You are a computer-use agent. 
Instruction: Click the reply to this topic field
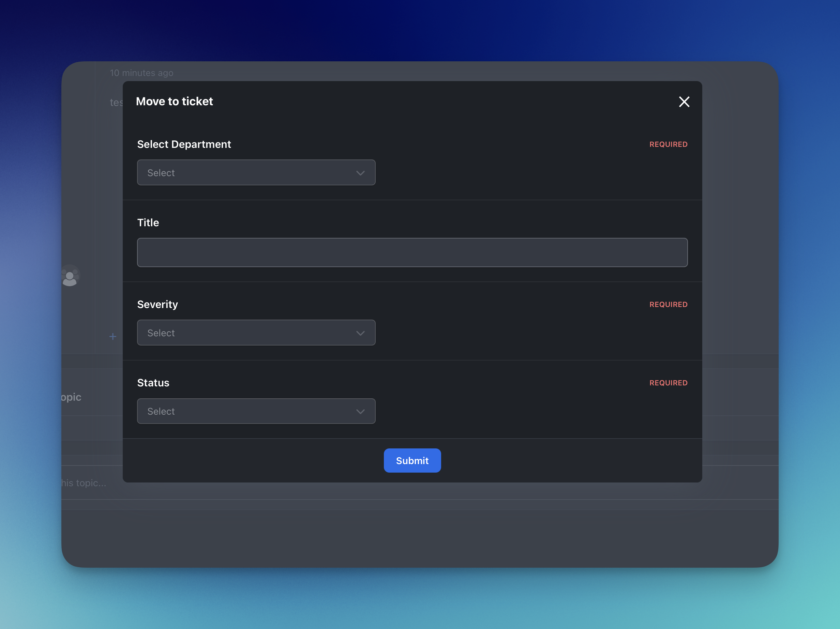pyautogui.click(x=84, y=483)
